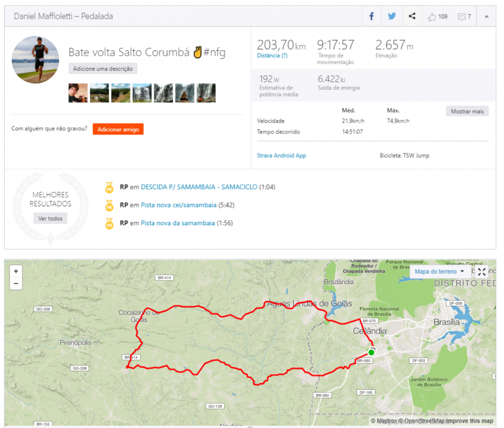Click the Mostrar mais button
504x428 pixels.
[467, 111]
